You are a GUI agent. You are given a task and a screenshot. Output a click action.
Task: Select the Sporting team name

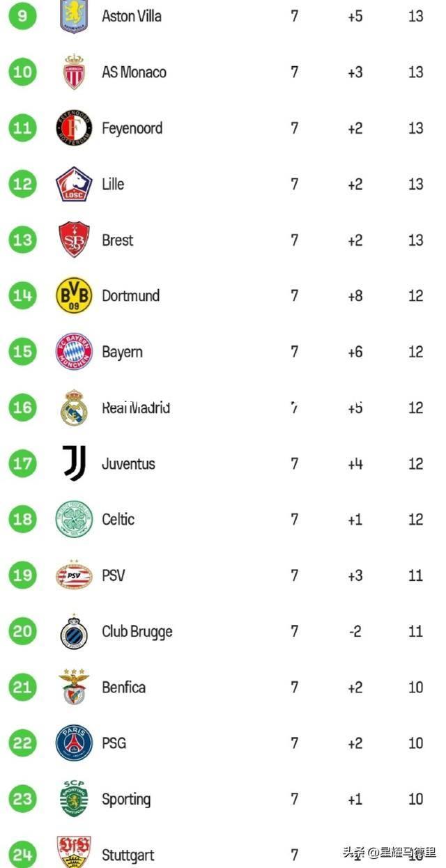[x=126, y=800]
